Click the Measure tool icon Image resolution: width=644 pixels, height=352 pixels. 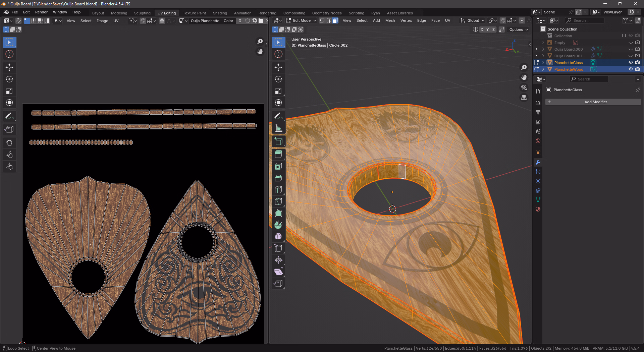pyautogui.click(x=278, y=128)
